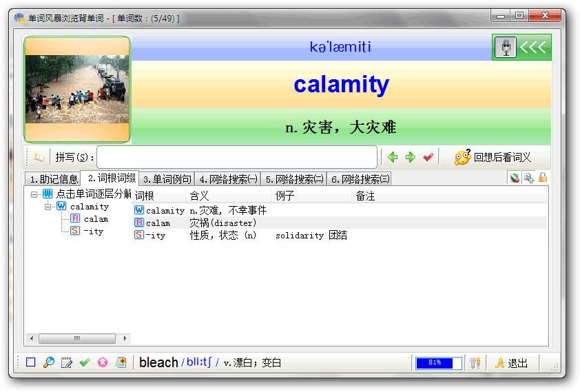Switch to the 1.助记信息 tab

point(53,179)
